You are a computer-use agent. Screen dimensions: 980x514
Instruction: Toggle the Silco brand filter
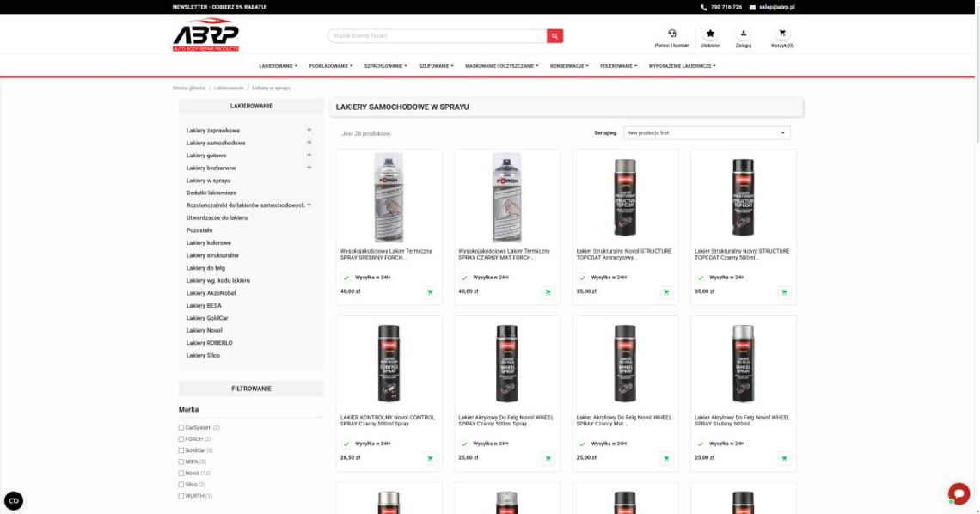pyautogui.click(x=181, y=485)
